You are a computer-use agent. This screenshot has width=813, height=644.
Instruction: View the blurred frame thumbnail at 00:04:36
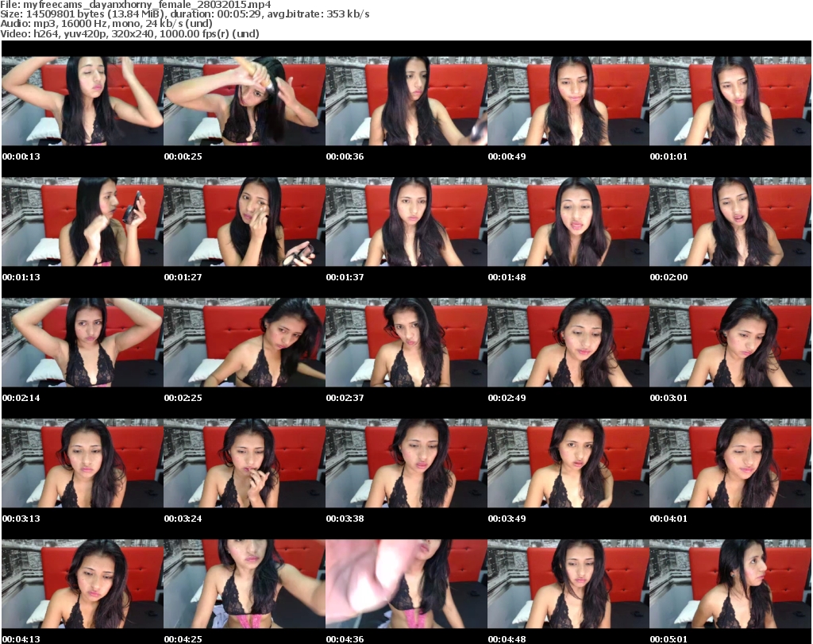click(406, 584)
